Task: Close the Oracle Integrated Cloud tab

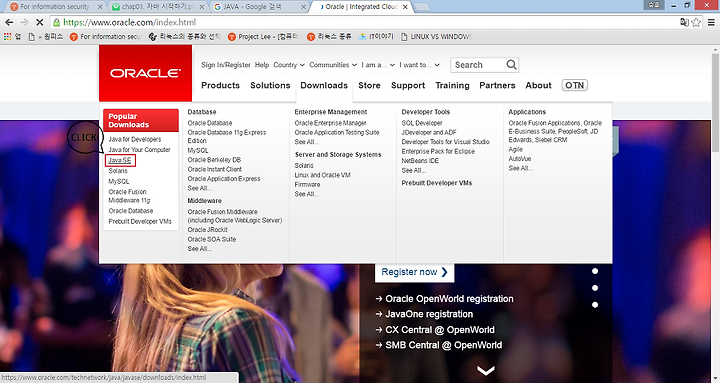Action: [x=405, y=7]
